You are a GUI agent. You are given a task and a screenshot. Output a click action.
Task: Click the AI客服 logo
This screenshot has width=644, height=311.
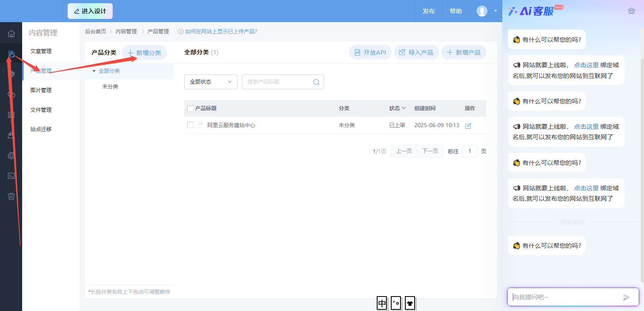(x=535, y=11)
